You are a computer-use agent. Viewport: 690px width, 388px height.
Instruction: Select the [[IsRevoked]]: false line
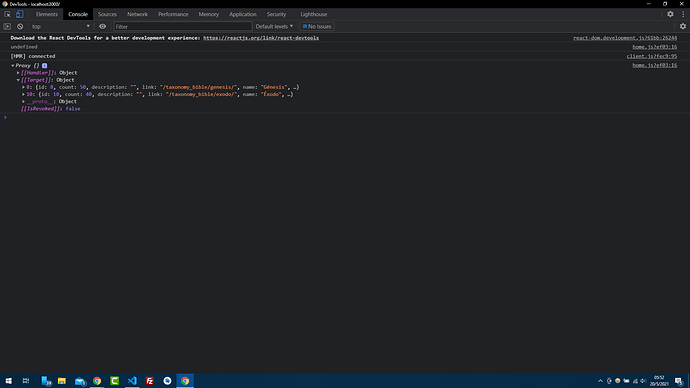(x=51, y=109)
